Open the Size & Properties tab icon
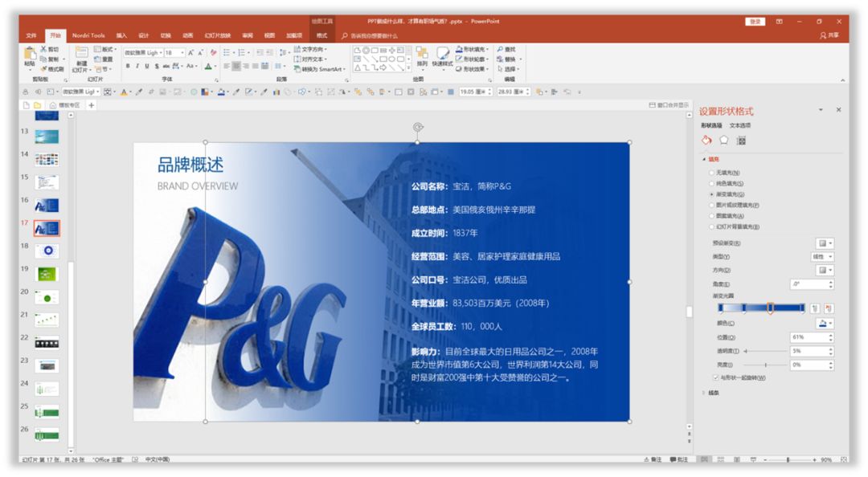 (x=741, y=141)
